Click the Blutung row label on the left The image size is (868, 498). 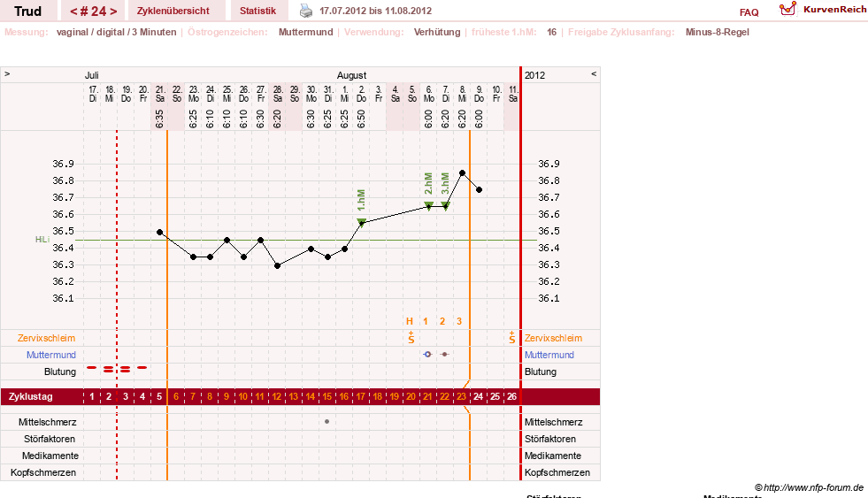coord(60,372)
